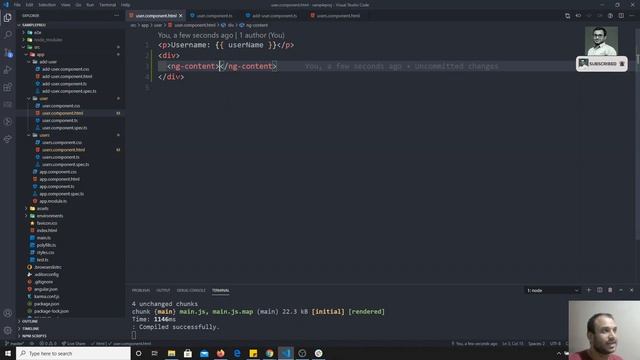Open Mail app from taskbar

pyautogui.click(x=204, y=353)
